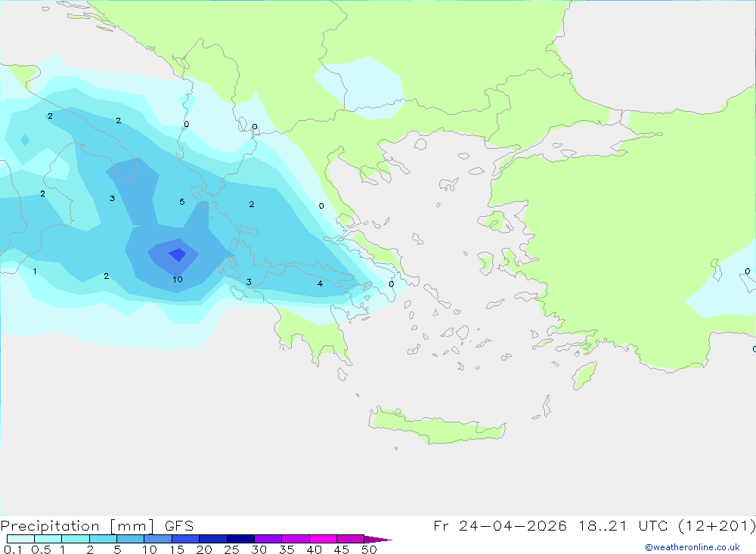
Task: Click the '0.1' legend scale label
Action: pyautogui.click(x=13, y=549)
